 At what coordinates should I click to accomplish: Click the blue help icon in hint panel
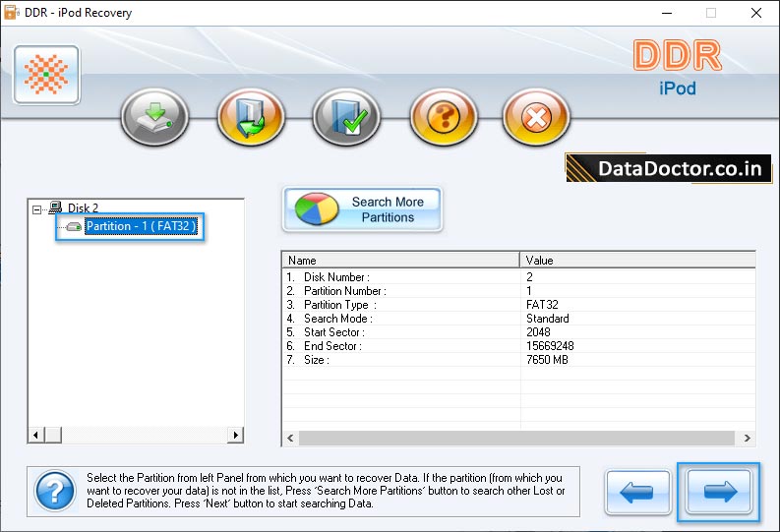[55, 492]
